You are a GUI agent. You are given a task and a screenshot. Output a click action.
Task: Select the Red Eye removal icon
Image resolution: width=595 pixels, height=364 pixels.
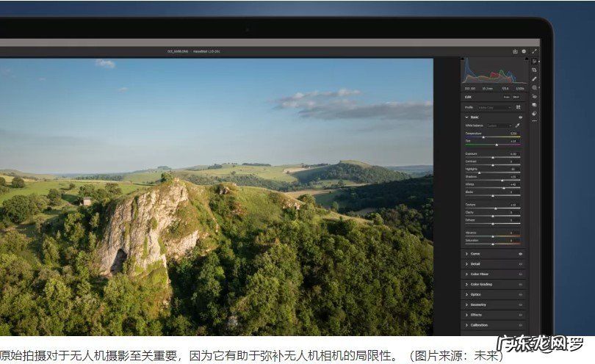(x=534, y=96)
